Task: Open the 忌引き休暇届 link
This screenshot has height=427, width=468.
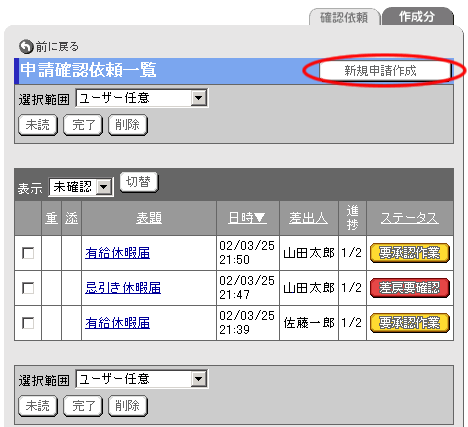Action: click(x=123, y=288)
